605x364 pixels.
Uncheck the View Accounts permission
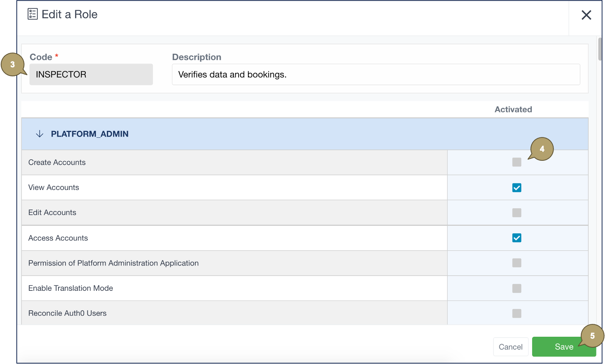tap(517, 188)
